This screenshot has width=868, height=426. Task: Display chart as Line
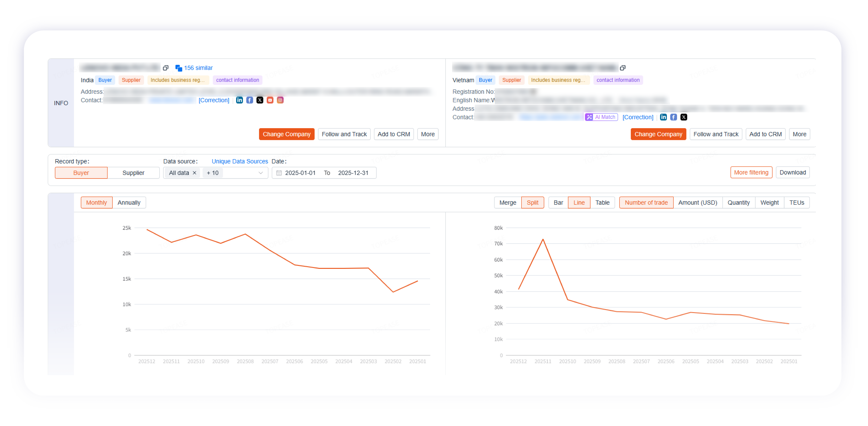click(x=579, y=202)
